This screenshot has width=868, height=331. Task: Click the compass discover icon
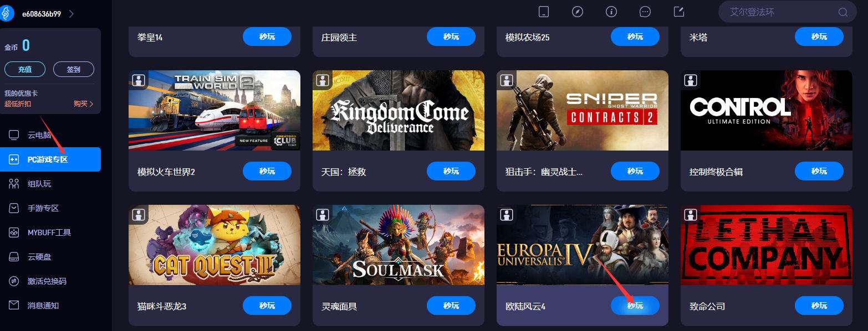point(578,12)
